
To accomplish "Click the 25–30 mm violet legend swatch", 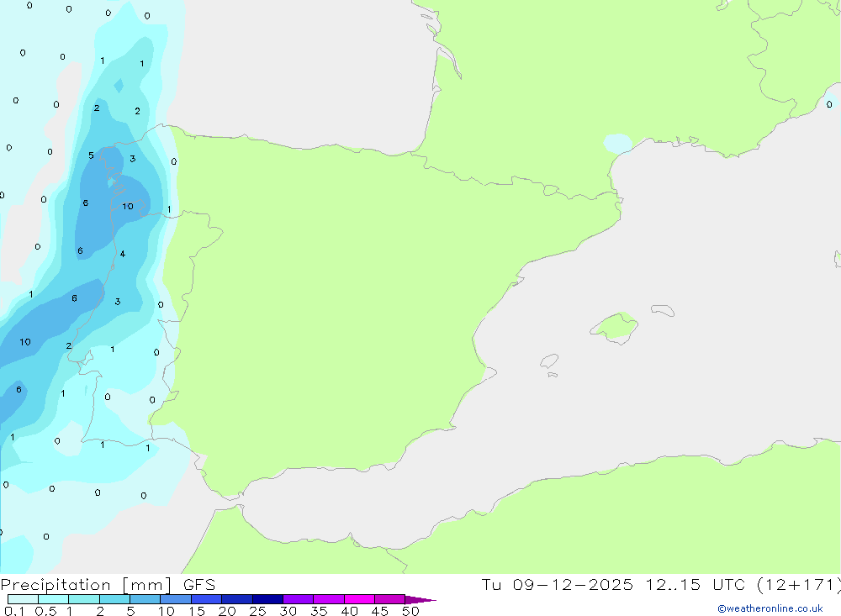I will click(267, 599).
